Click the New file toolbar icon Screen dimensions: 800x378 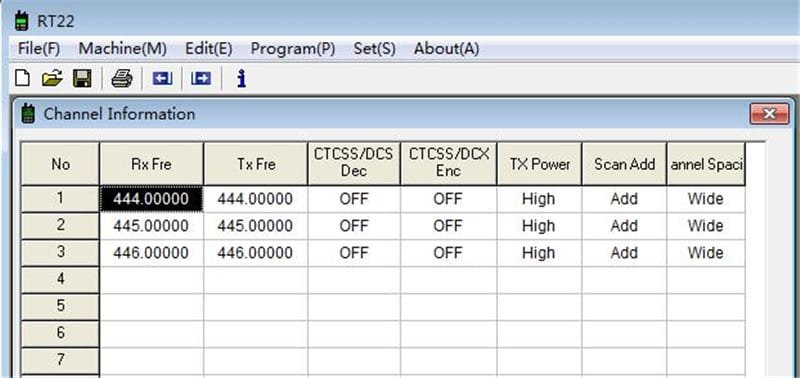(22, 79)
